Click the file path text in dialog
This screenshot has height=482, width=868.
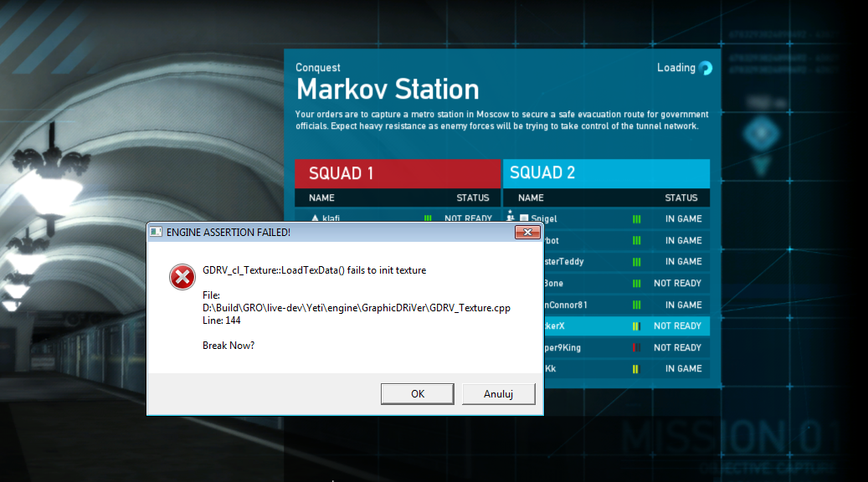click(x=357, y=308)
